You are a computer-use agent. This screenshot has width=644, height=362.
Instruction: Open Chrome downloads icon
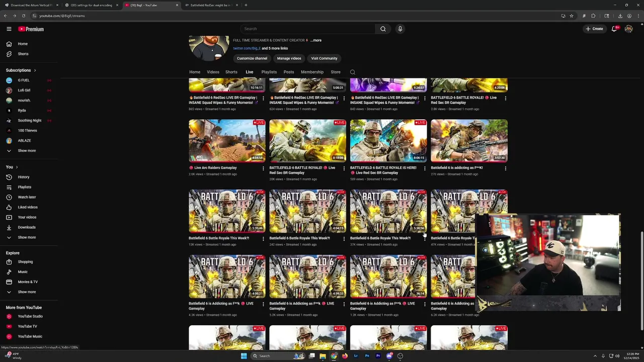click(x=620, y=16)
